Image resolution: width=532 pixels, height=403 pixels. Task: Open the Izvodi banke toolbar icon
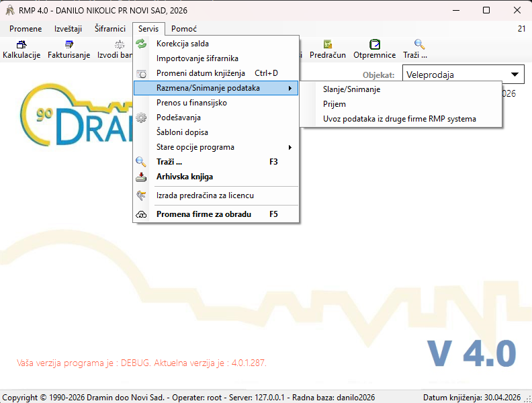pyautogui.click(x=120, y=44)
